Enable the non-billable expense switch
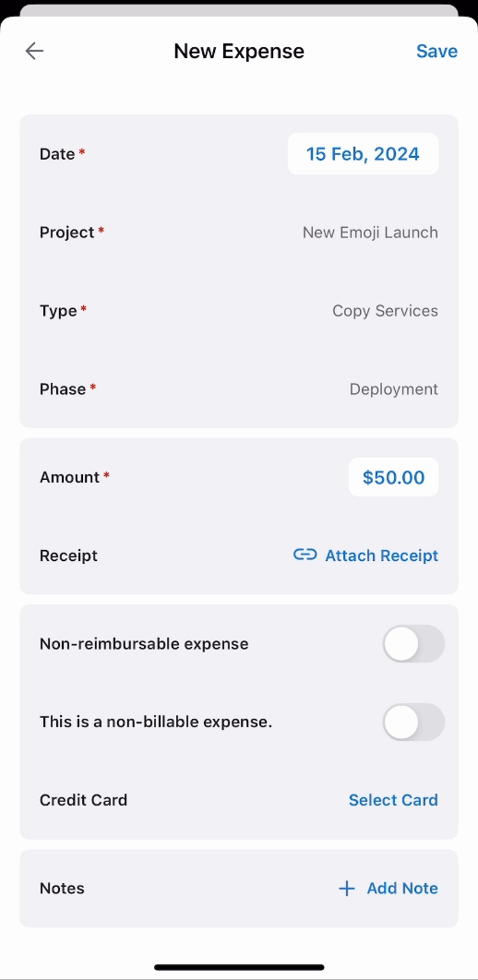This screenshot has width=478, height=980. pyautogui.click(x=413, y=722)
